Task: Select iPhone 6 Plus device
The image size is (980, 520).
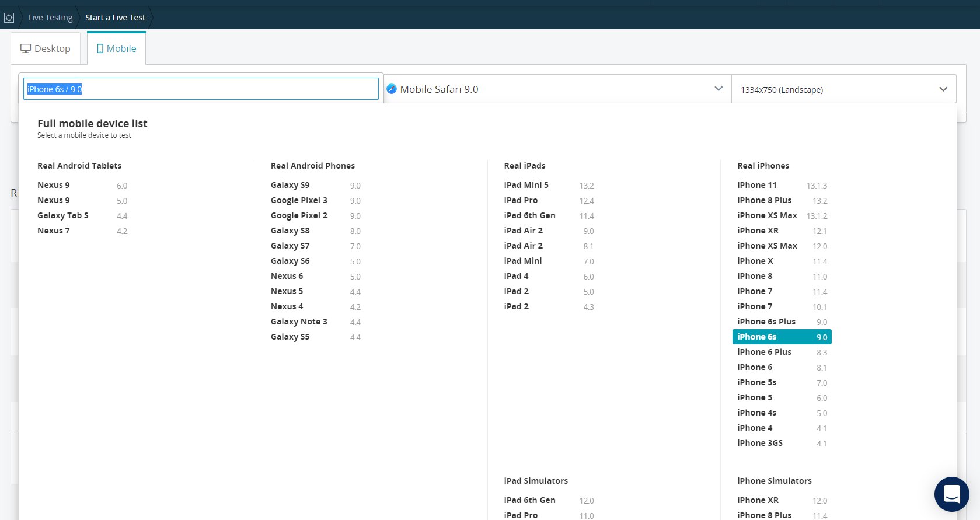Action: pos(782,352)
